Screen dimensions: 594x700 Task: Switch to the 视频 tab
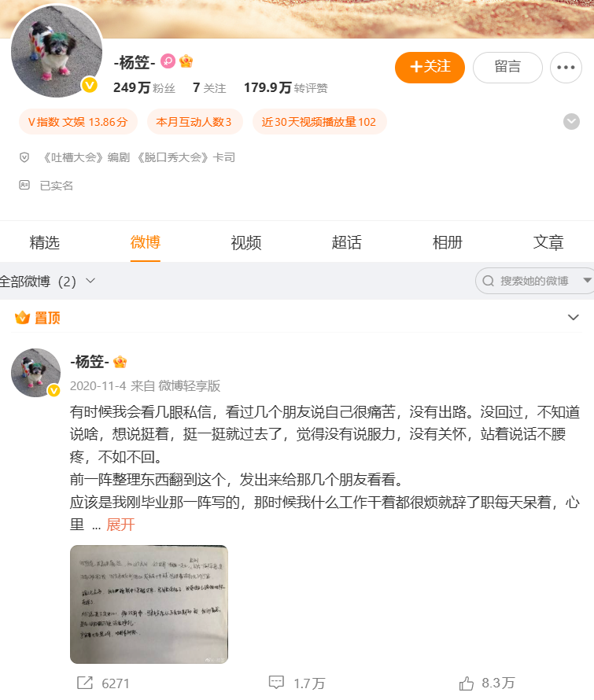(246, 242)
